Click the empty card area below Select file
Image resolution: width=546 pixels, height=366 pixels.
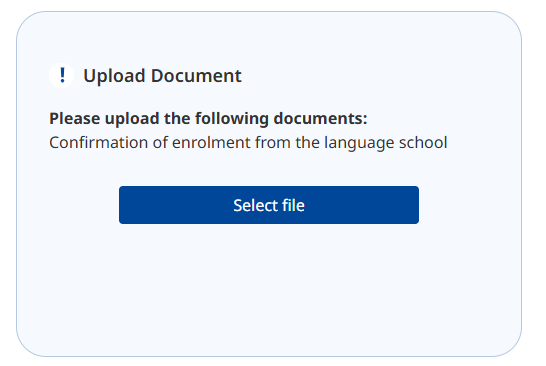point(269,289)
